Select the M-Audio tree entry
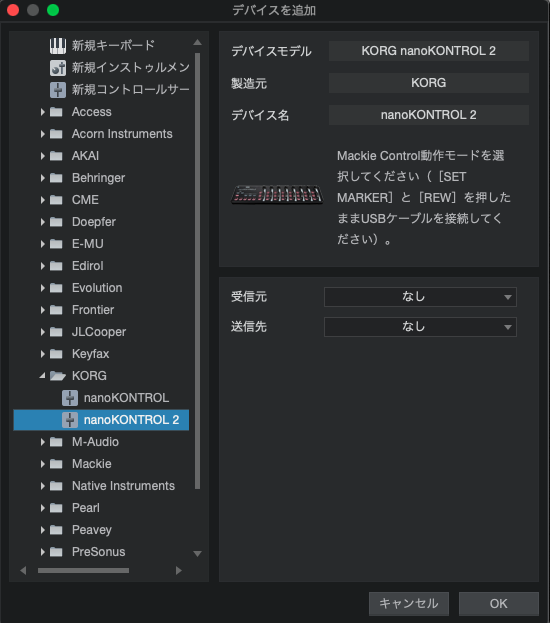The width and height of the screenshot is (550, 623). tap(95, 442)
